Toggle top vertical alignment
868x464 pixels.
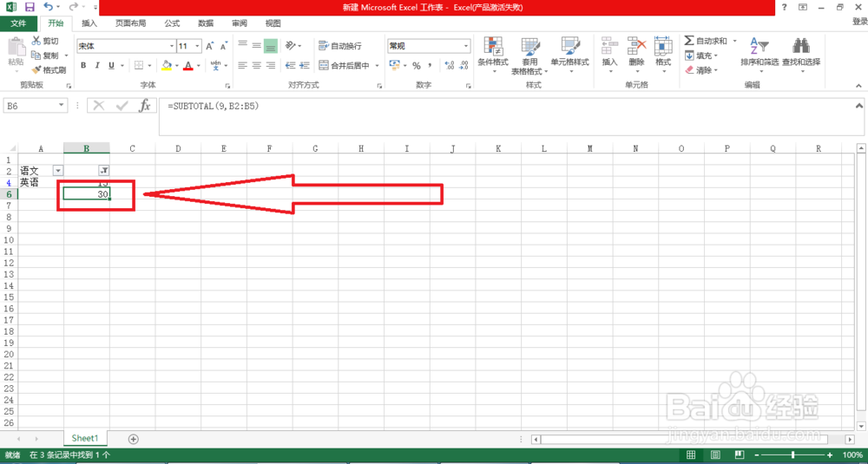(x=242, y=45)
